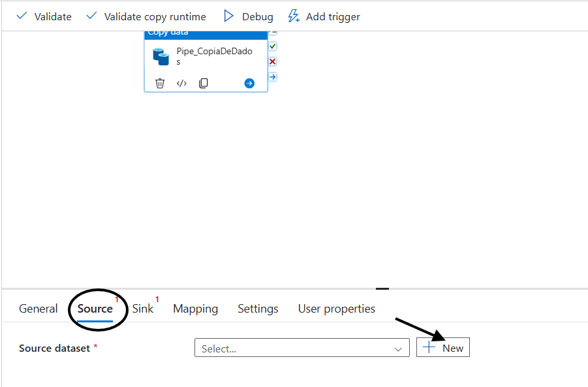This screenshot has width=588, height=387.
Task: Click the green checkmark success connector
Action: coord(273,46)
